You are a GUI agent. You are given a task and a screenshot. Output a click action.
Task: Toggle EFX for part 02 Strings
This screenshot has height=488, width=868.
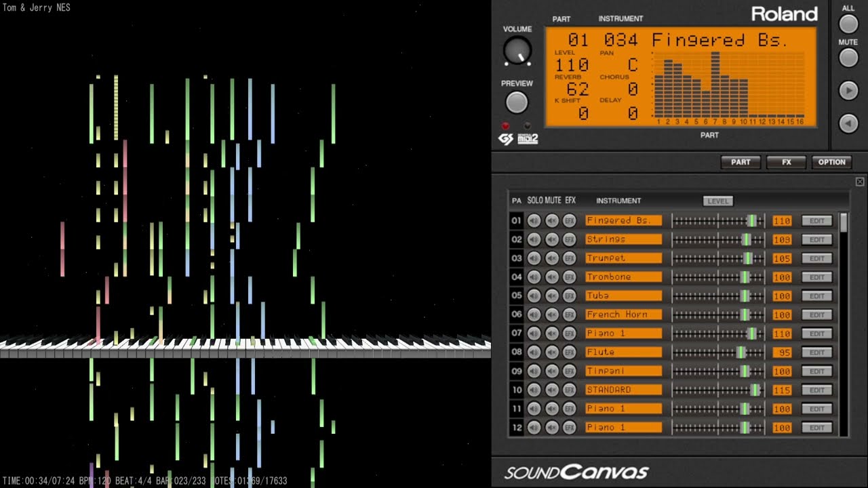click(570, 239)
